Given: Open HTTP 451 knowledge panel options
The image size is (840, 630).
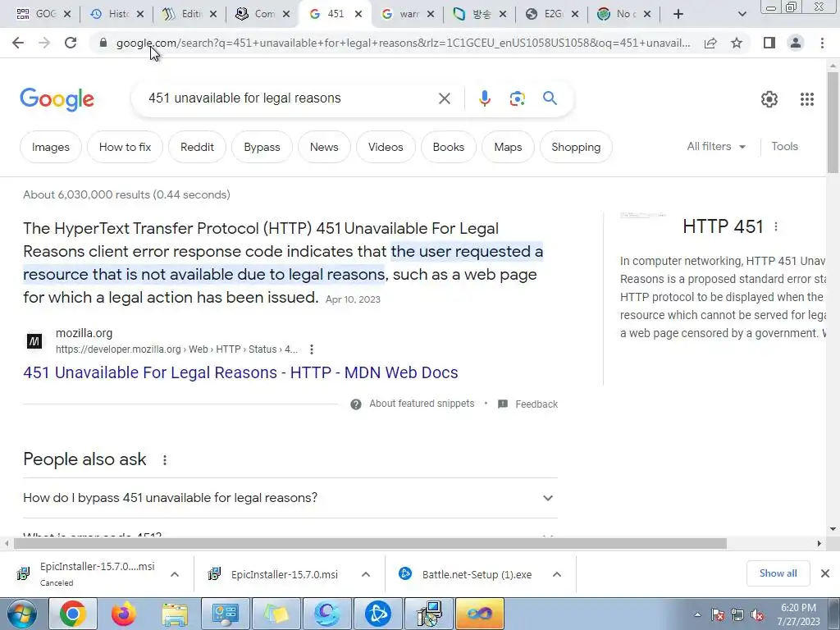Looking at the screenshot, I should point(776,226).
